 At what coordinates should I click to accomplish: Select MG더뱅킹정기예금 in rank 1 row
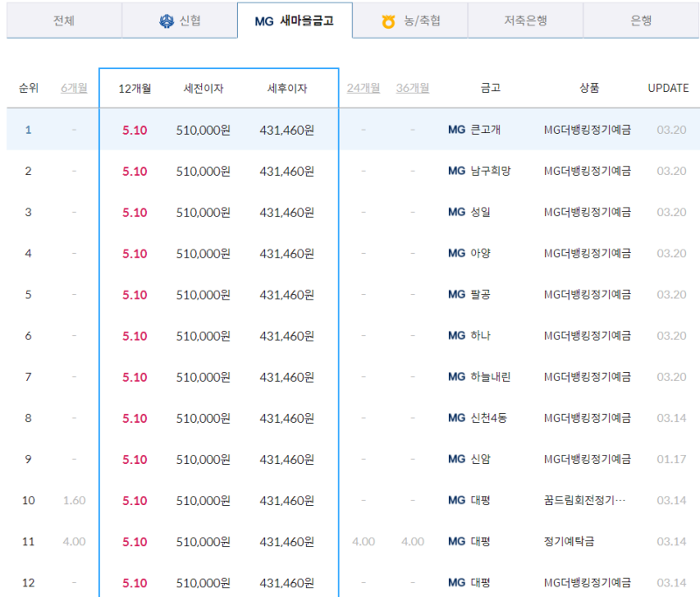(587, 130)
